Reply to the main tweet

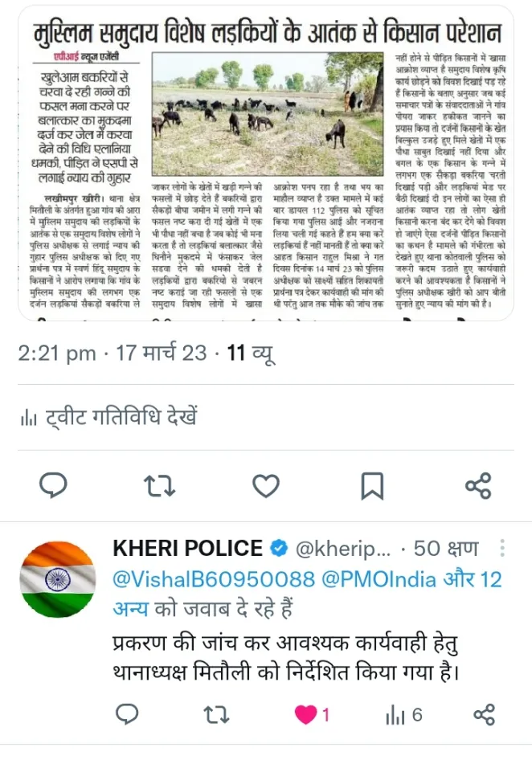pyautogui.click(x=53, y=485)
